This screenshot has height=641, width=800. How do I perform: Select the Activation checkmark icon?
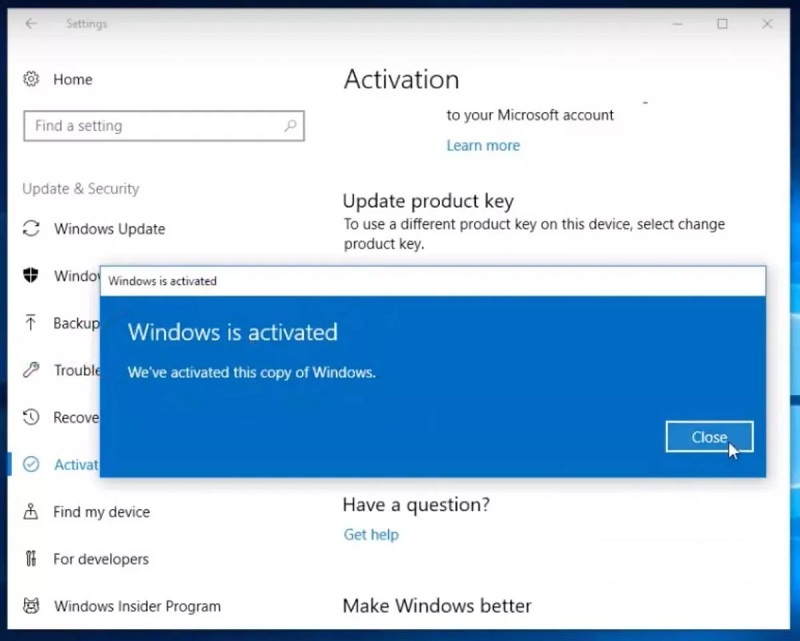click(x=31, y=464)
